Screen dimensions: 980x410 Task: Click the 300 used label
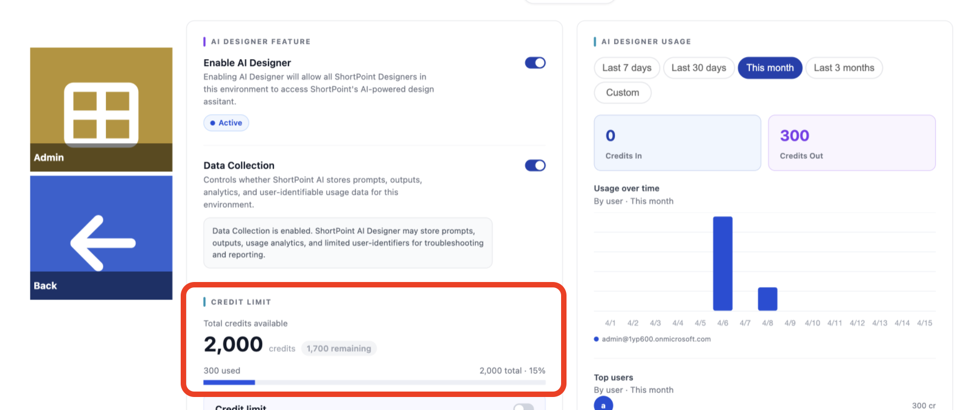tap(222, 370)
